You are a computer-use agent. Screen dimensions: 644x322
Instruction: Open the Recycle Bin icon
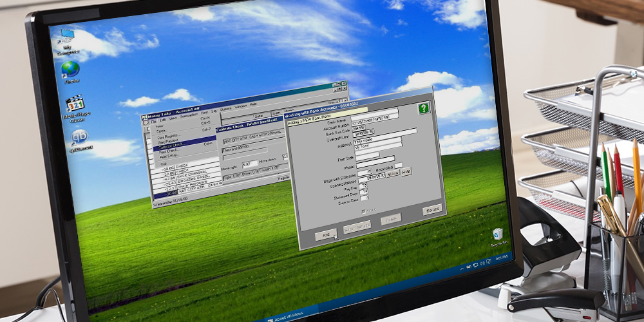tap(498, 238)
